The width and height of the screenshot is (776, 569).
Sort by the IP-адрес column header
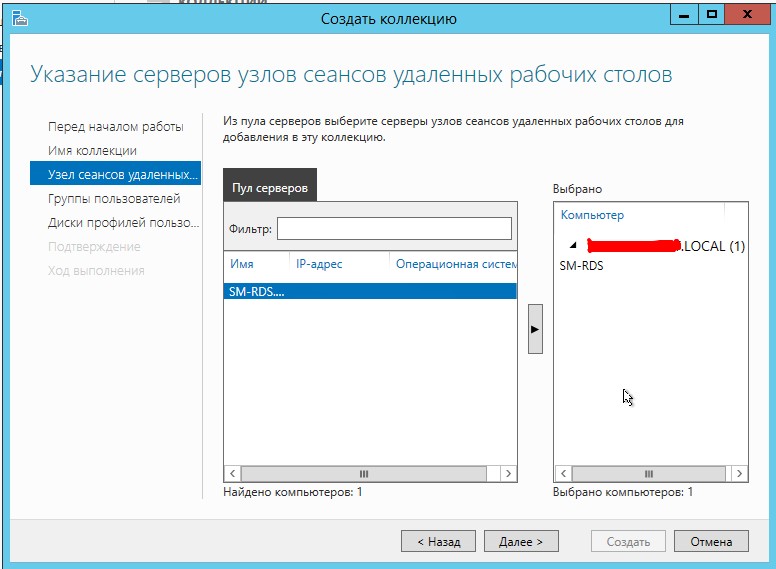pos(319,264)
